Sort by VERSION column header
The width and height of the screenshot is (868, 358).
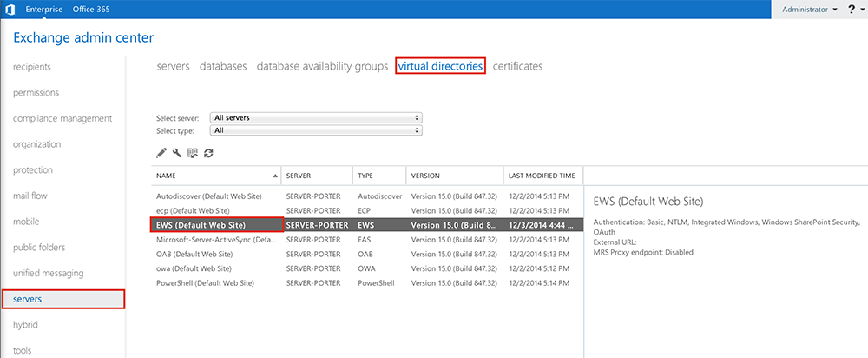(x=455, y=176)
